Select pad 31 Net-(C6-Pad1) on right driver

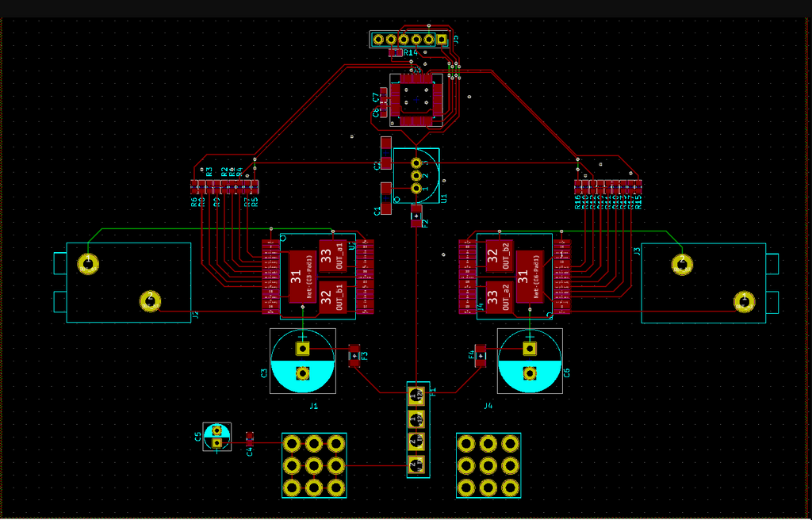tap(529, 277)
